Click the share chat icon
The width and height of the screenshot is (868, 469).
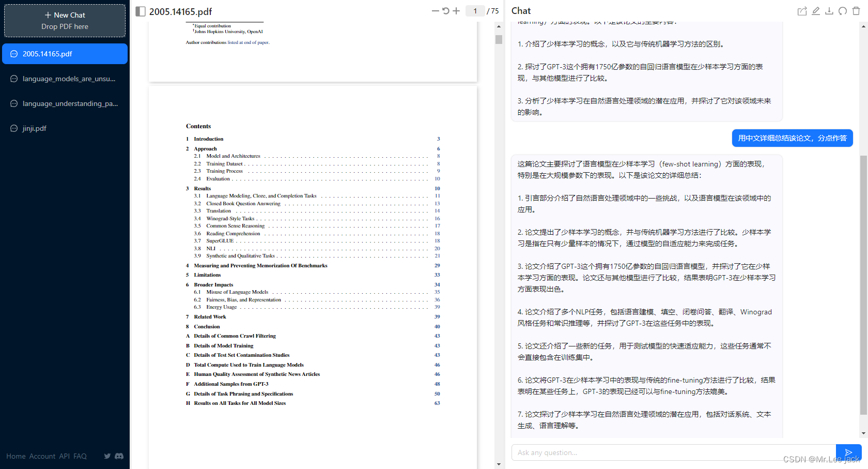802,11
